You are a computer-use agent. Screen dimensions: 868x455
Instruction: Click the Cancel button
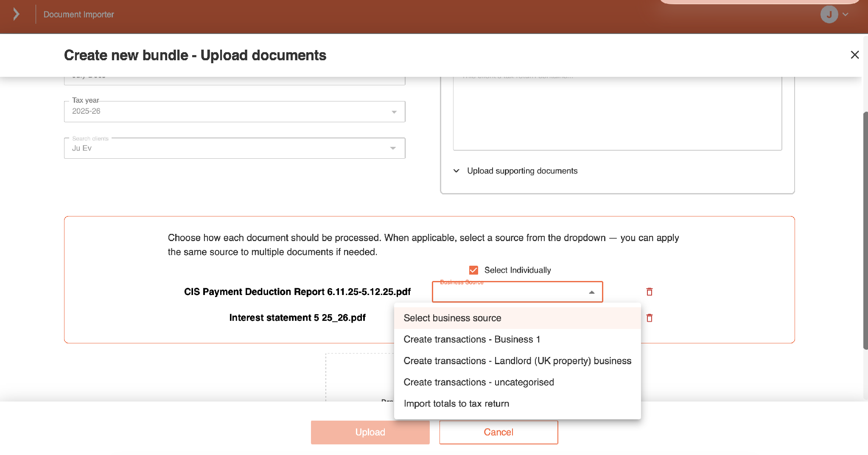498,432
